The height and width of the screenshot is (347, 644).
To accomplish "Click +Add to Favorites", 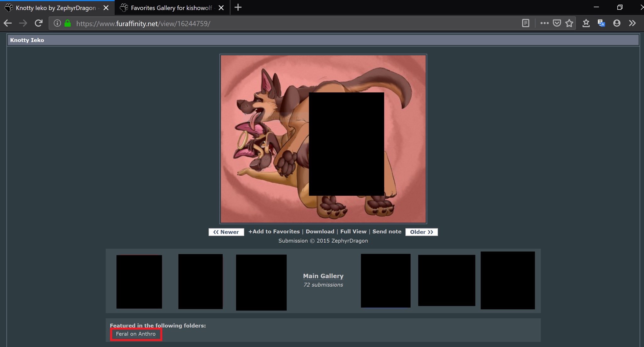I will click(x=274, y=232).
